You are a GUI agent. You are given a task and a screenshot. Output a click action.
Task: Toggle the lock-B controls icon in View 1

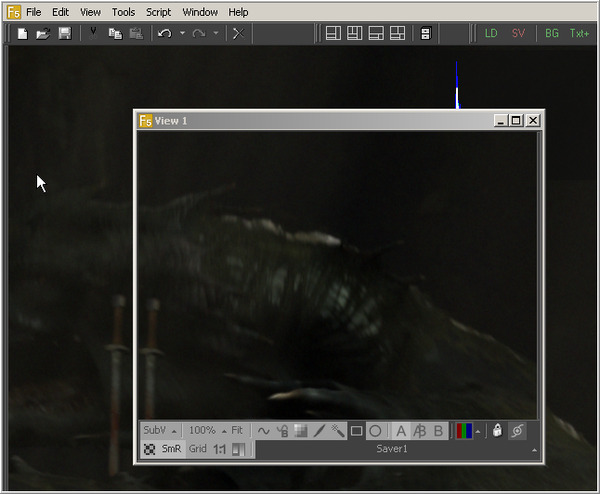point(282,431)
